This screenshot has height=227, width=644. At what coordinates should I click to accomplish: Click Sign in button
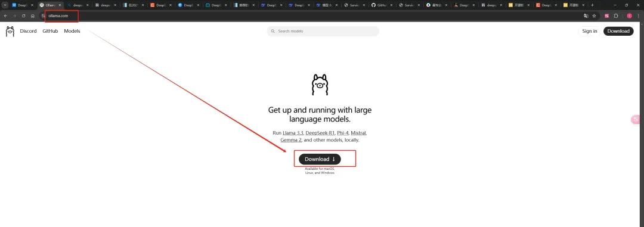pos(589,31)
